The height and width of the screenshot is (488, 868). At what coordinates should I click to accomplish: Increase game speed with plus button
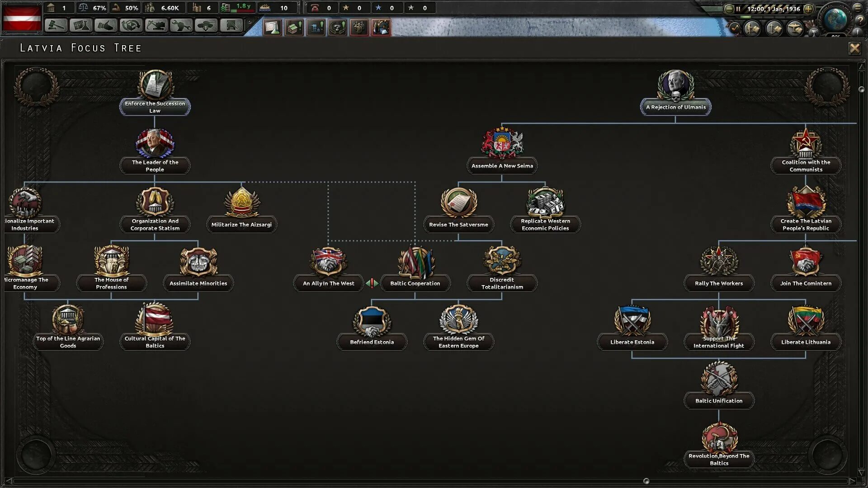[x=808, y=9]
